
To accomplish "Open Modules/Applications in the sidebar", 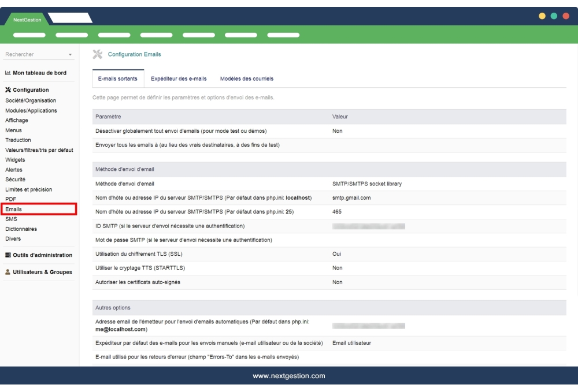I will (x=31, y=110).
